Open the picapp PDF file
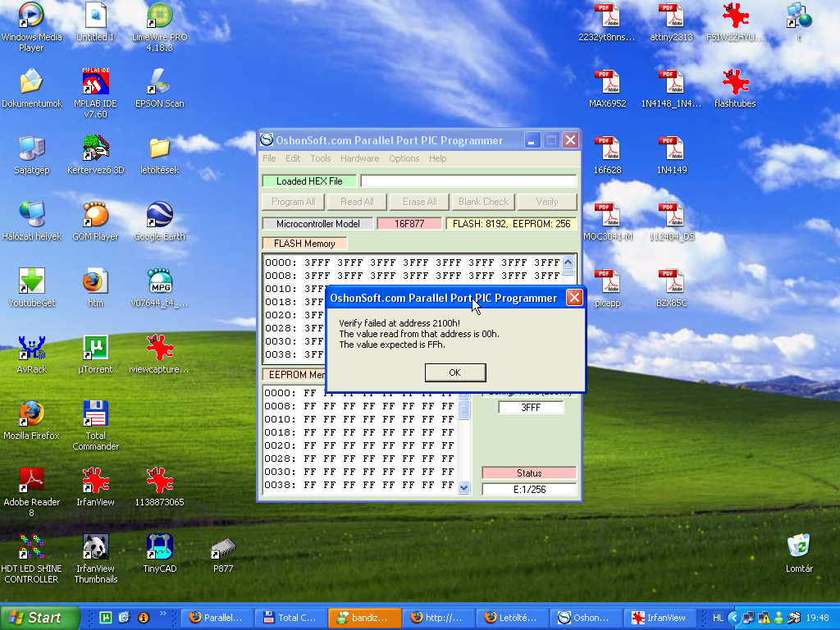The height and width of the screenshot is (630, 840). point(608,288)
